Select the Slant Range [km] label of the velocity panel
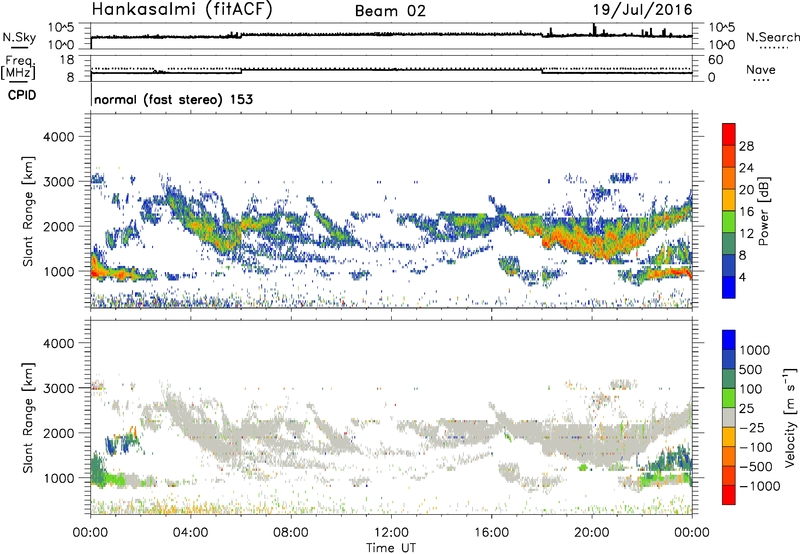Image resolution: width=800 pixels, height=554 pixels. [28, 418]
